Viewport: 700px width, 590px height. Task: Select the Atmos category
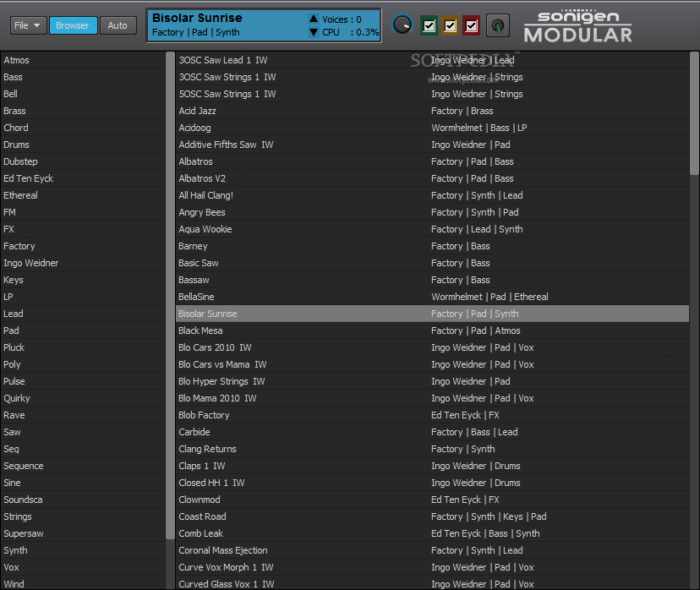point(83,60)
